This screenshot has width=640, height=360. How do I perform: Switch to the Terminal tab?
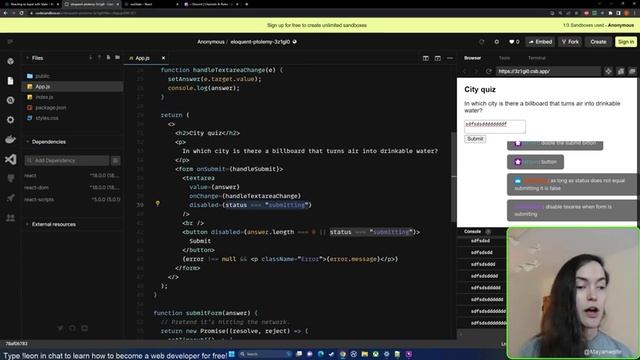537,58
